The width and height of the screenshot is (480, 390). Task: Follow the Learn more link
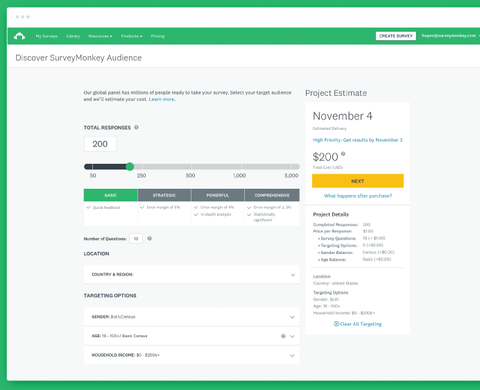coord(162,99)
